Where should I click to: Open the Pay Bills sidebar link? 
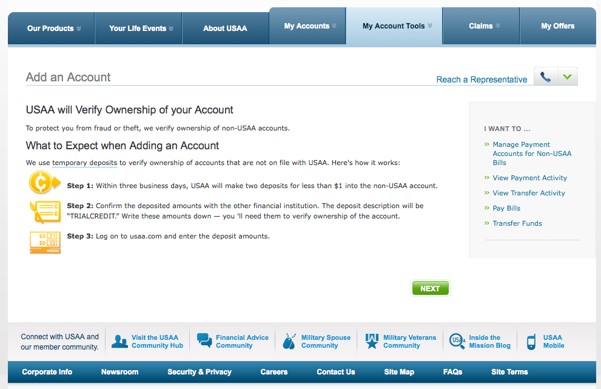click(x=506, y=208)
